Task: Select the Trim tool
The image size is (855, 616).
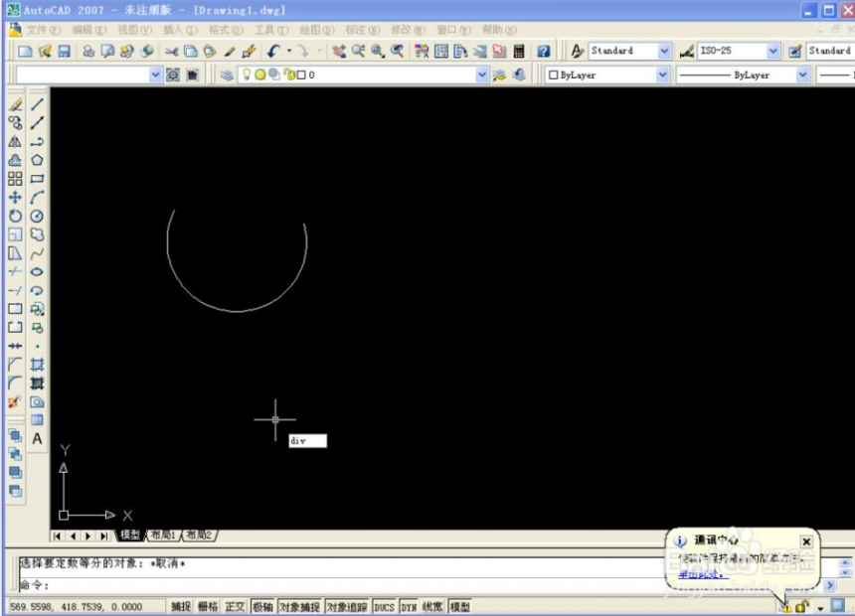Action: click(15, 271)
